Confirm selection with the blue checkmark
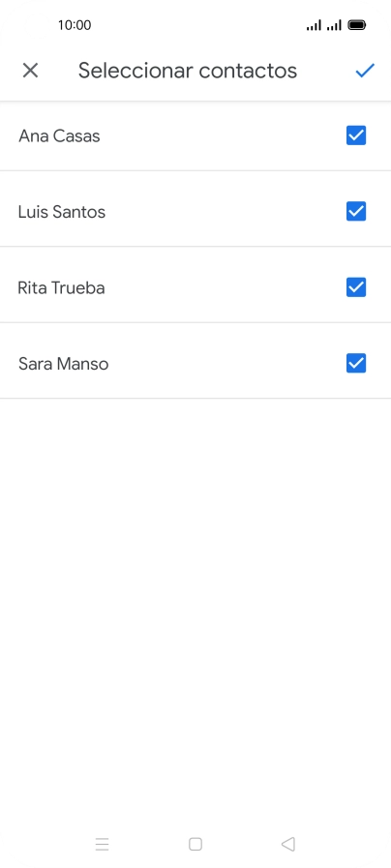391x868 pixels. tap(365, 71)
